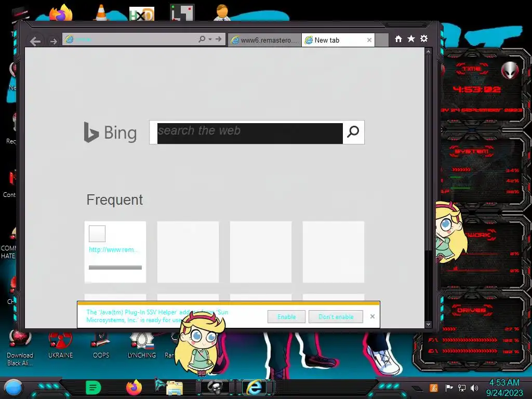Click the SYSTEM gadget header
The width and height of the screenshot is (532, 399).
coord(472,151)
